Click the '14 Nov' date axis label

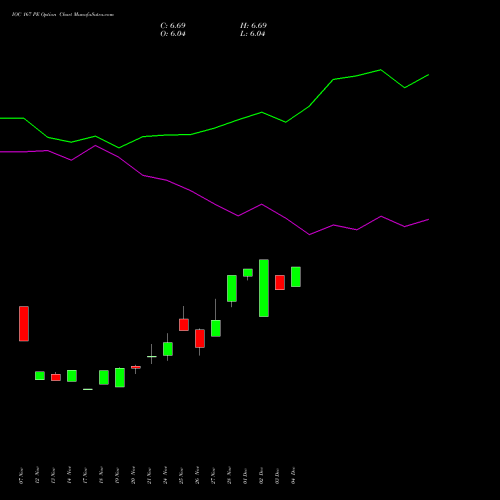[x=69, y=476]
